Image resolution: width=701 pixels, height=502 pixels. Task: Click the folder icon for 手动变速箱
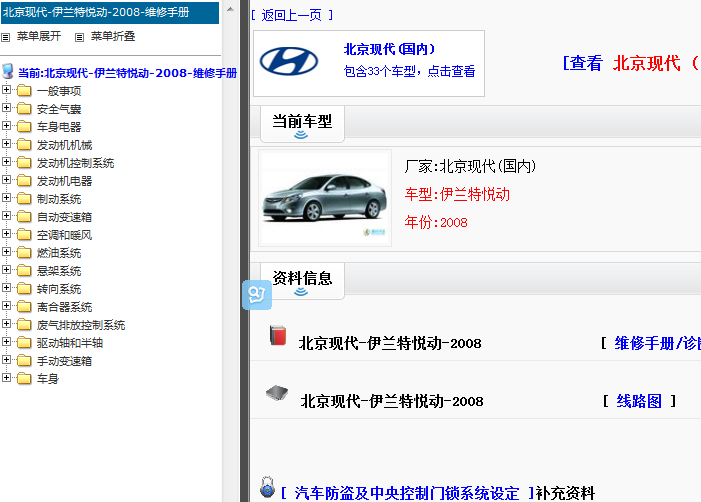(x=24, y=361)
